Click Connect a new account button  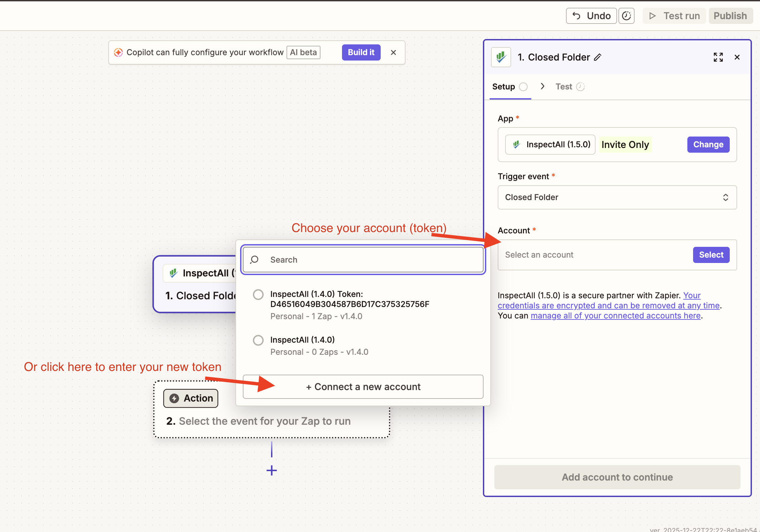pos(363,387)
